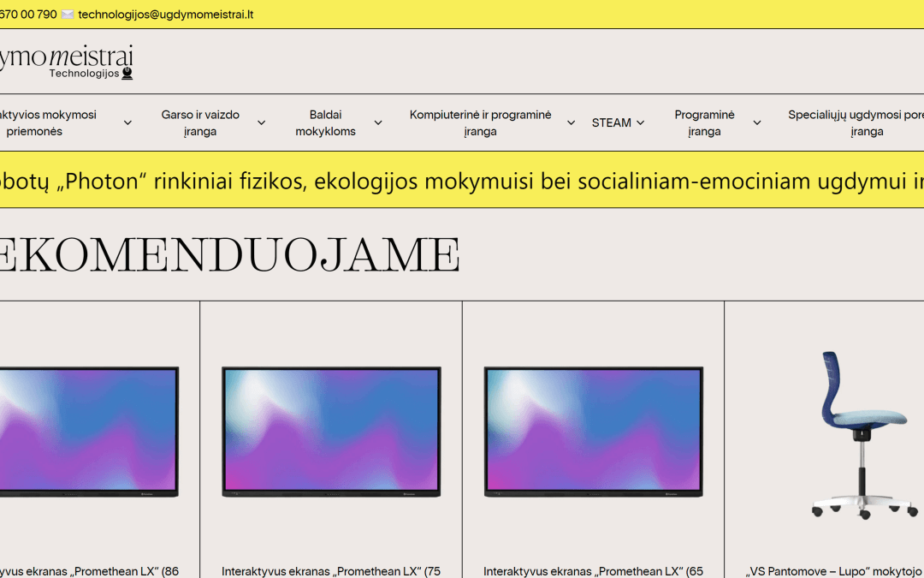Click the phone number ending 00 790

[28, 15]
